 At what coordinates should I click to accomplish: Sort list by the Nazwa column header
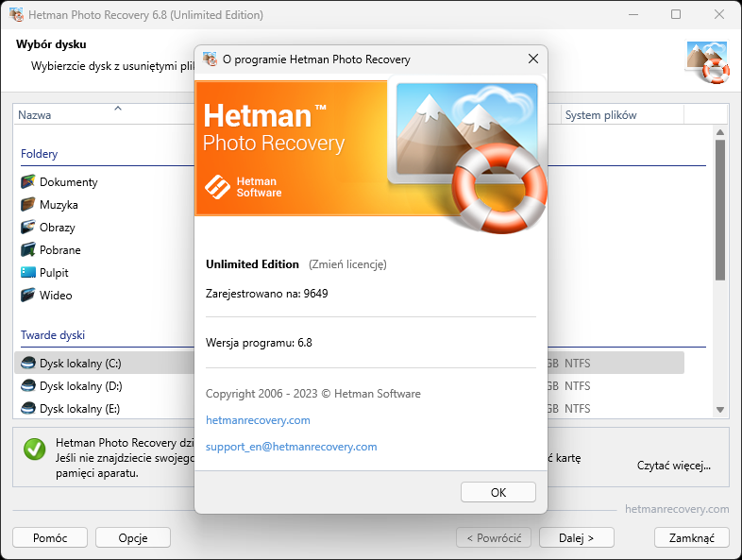point(104,114)
